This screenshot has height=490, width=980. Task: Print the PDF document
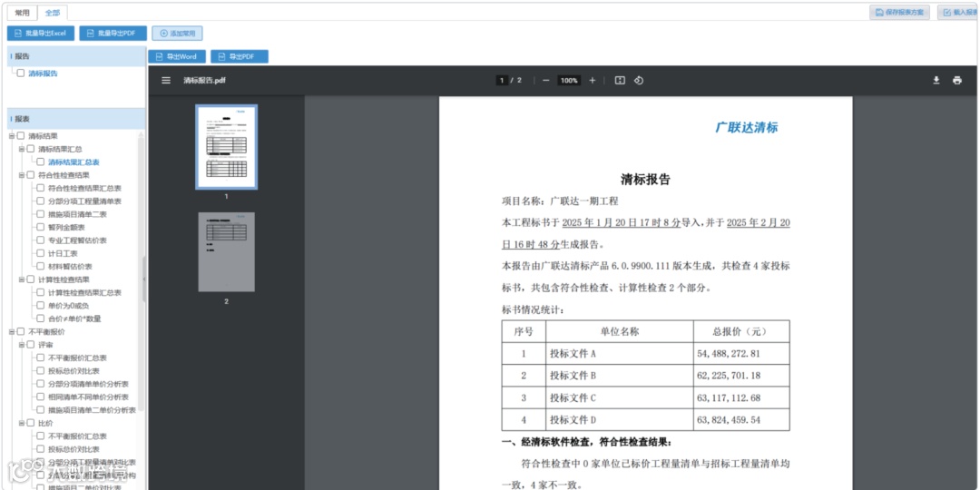[x=957, y=81]
